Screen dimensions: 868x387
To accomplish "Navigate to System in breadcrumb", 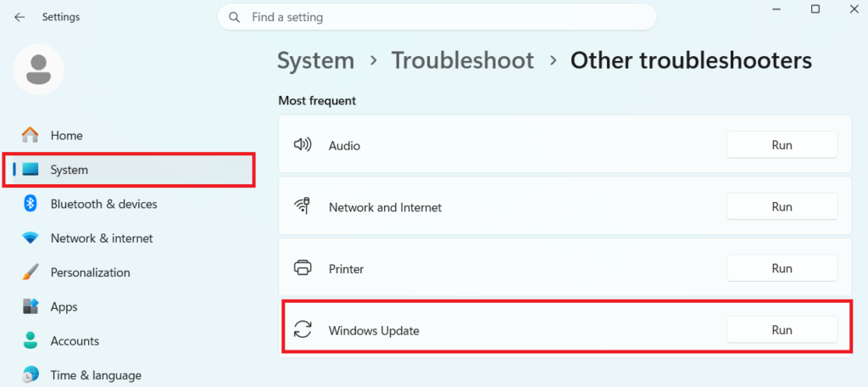I will (315, 60).
